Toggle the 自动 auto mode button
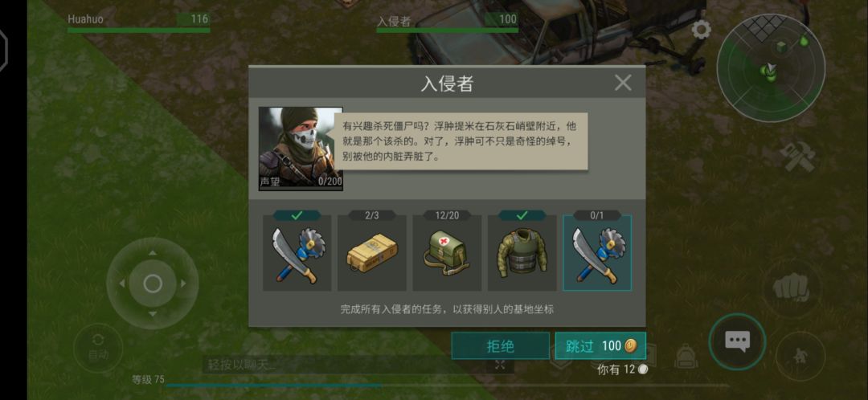 98,348
